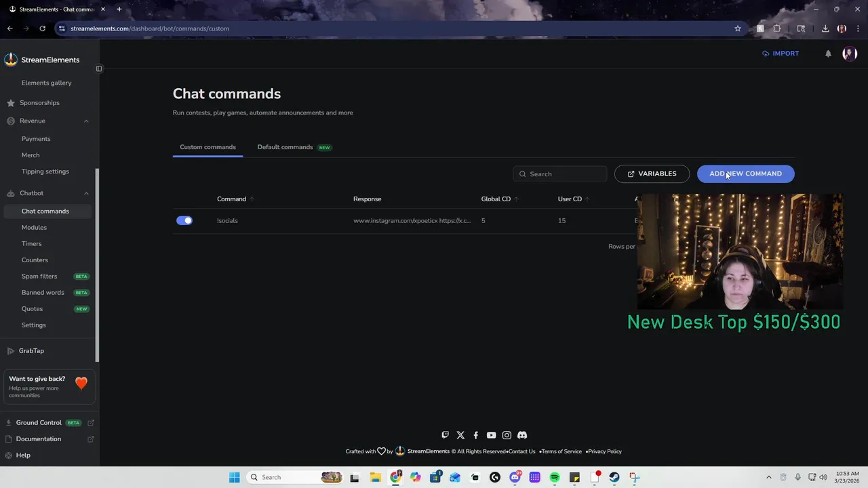868x488 pixels.
Task: Open the Instagram footer icon
Action: 507,435
